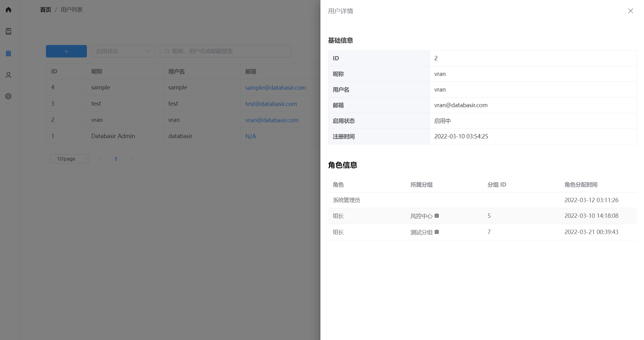Click vran@databasir.com link in table
This screenshot has width=644, height=340.
(x=272, y=120)
